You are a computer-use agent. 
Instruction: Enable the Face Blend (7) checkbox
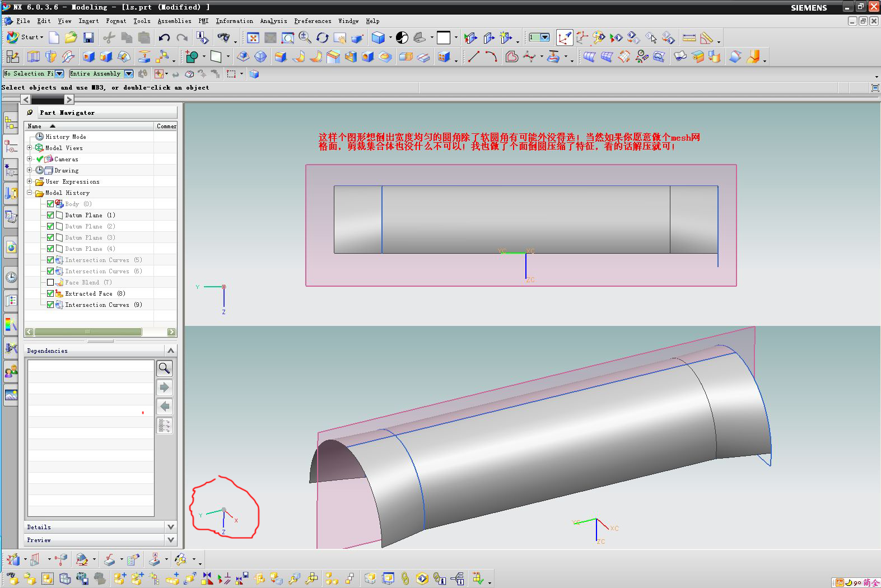pyautogui.click(x=50, y=282)
